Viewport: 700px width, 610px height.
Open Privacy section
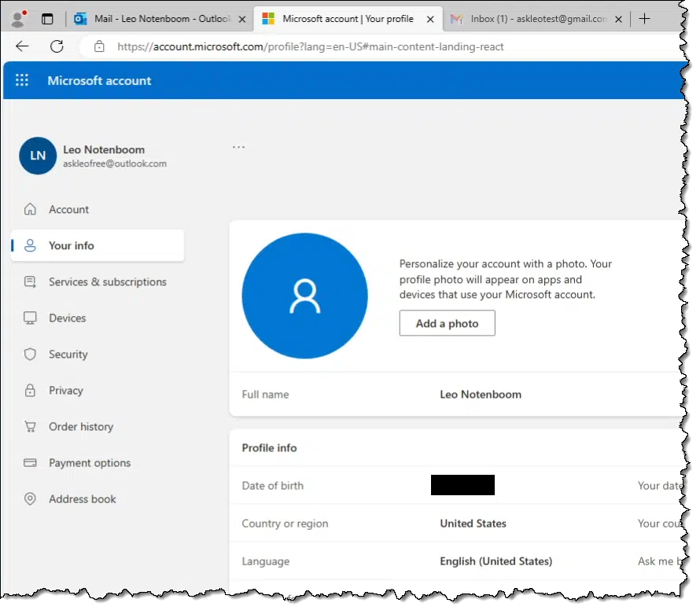(98, 391)
